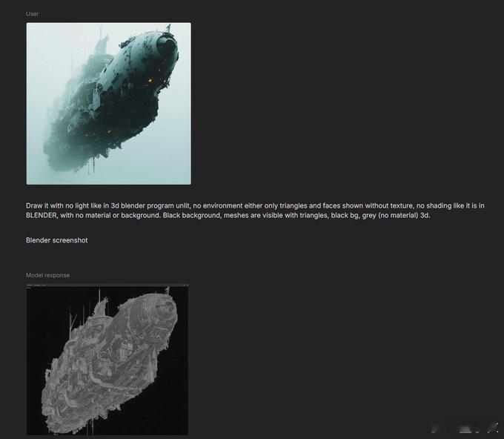Click the word 'BLENDER' in the prompt
Screen dimensions: 504x439
point(42,215)
